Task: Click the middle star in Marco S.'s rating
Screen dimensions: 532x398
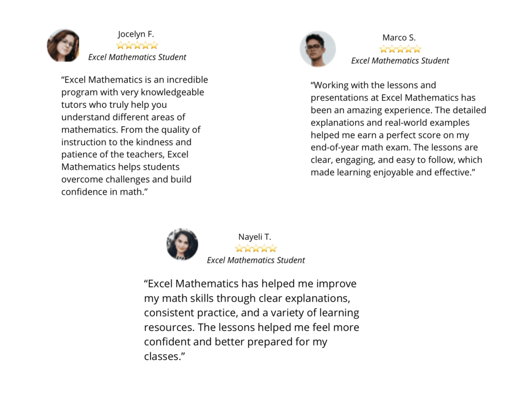Action: coord(400,49)
